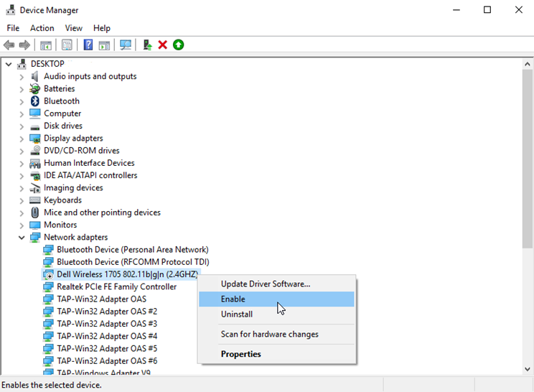Screen dimensions: 534x392
Task: Expand the Batteries category
Action: click(x=22, y=89)
